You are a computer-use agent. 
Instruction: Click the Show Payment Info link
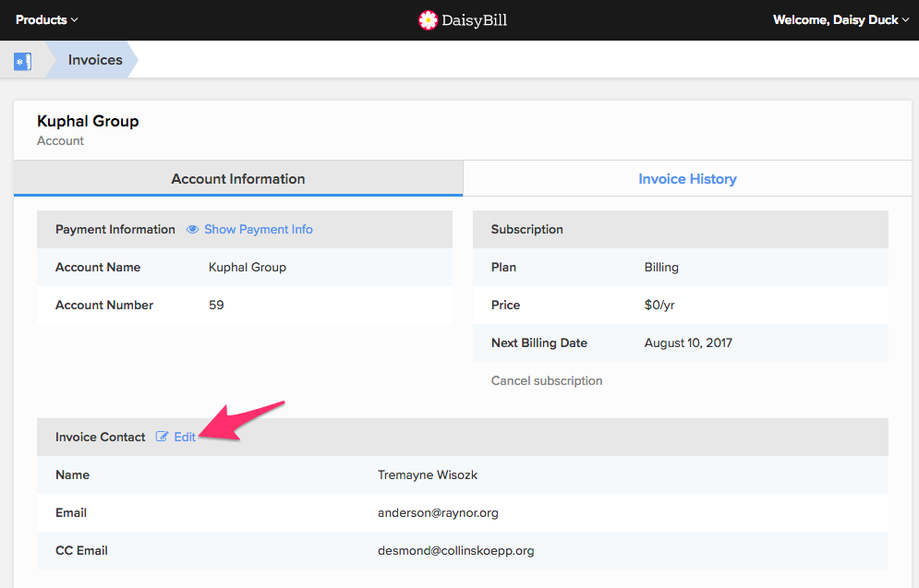pyautogui.click(x=258, y=230)
